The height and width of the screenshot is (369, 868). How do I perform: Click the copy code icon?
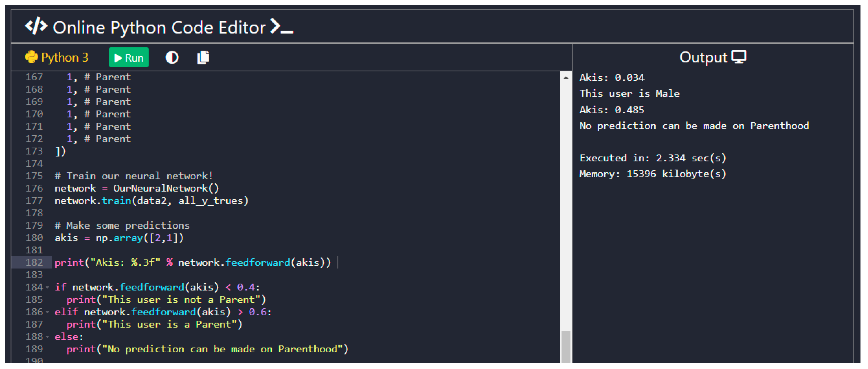tap(203, 57)
